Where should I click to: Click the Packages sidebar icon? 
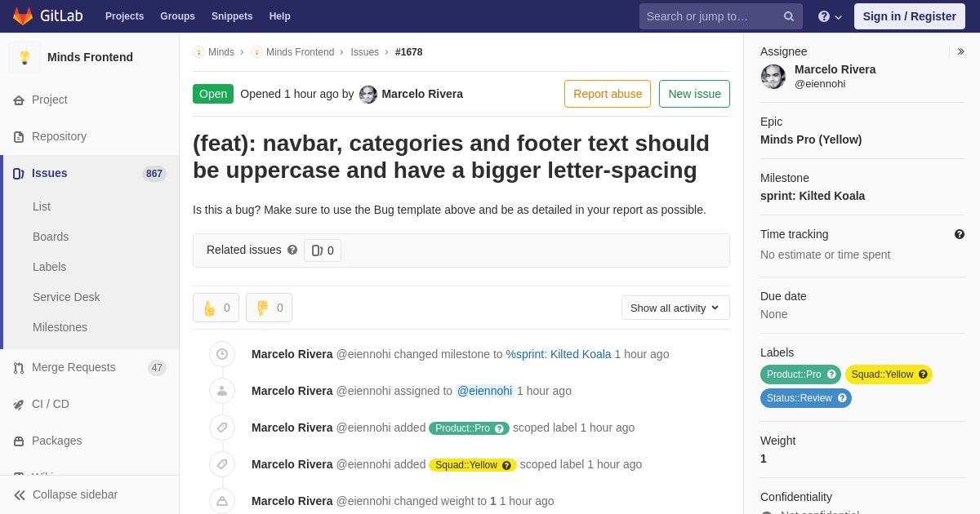click(x=18, y=441)
